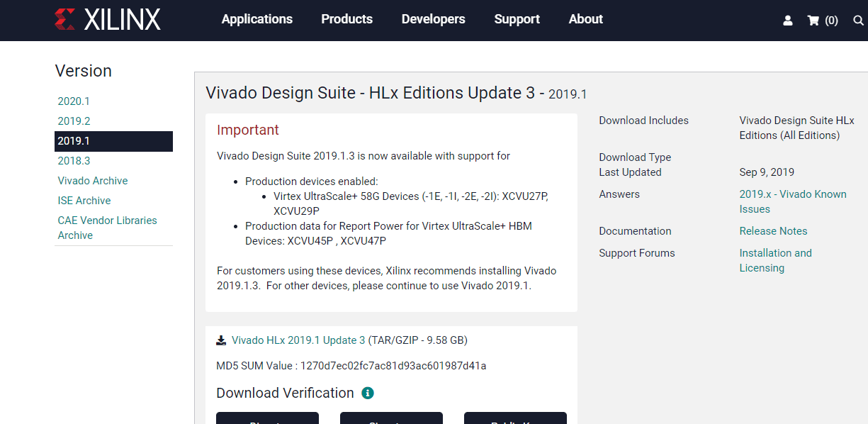The height and width of the screenshot is (424, 868).
Task: Click the search magnifier icon
Action: click(x=858, y=21)
